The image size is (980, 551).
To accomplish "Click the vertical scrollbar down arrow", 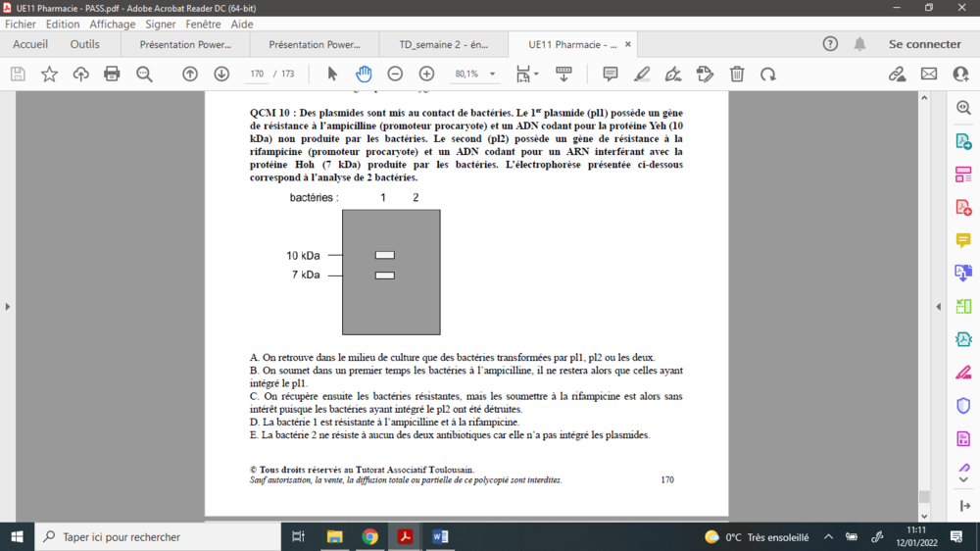I will [924, 517].
